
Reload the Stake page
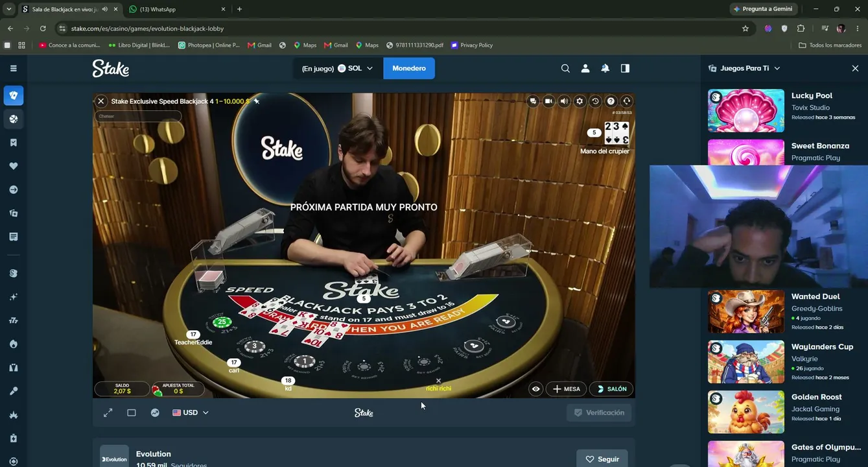[x=43, y=29]
